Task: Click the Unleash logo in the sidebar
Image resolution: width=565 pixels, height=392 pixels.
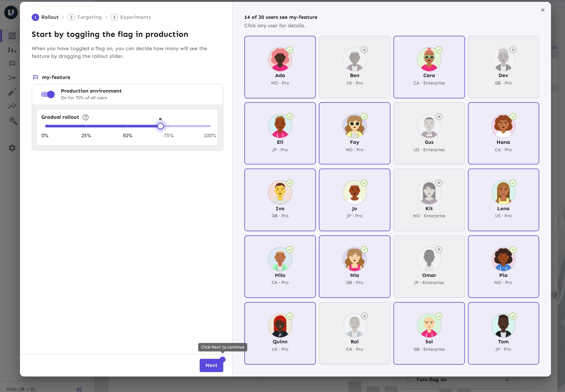Action: tap(11, 13)
